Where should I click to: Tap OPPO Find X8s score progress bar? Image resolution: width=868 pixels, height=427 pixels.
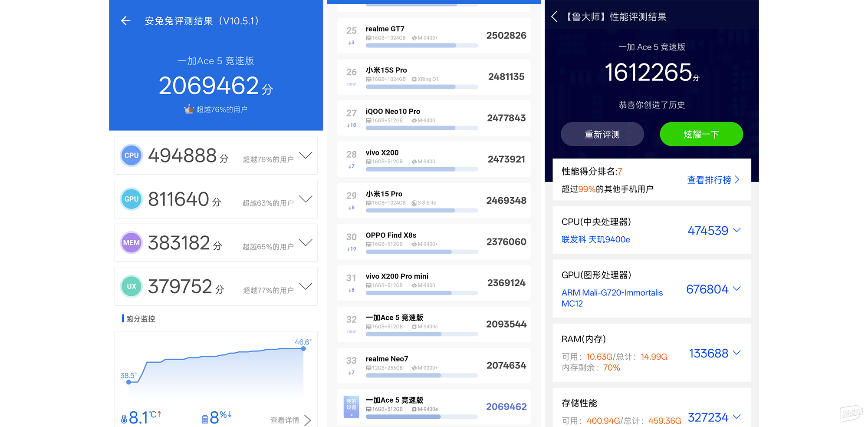[x=422, y=252]
